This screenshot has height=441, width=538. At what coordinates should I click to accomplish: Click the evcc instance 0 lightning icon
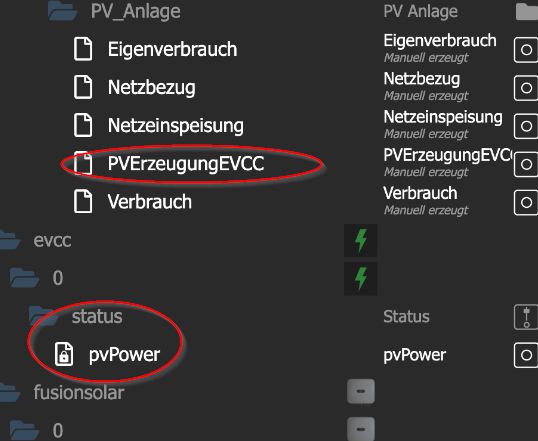point(361,278)
